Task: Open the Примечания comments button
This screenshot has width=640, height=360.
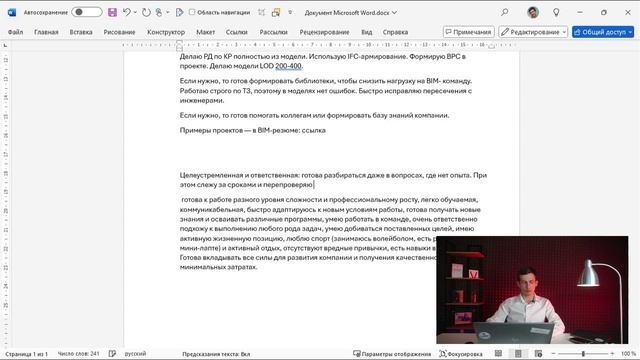Action: tap(469, 32)
